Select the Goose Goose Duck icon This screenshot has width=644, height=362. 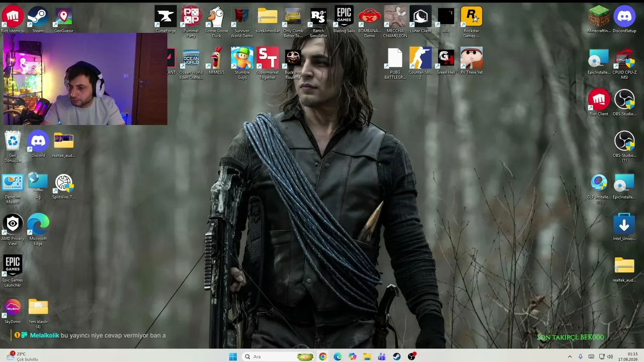(x=216, y=22)
